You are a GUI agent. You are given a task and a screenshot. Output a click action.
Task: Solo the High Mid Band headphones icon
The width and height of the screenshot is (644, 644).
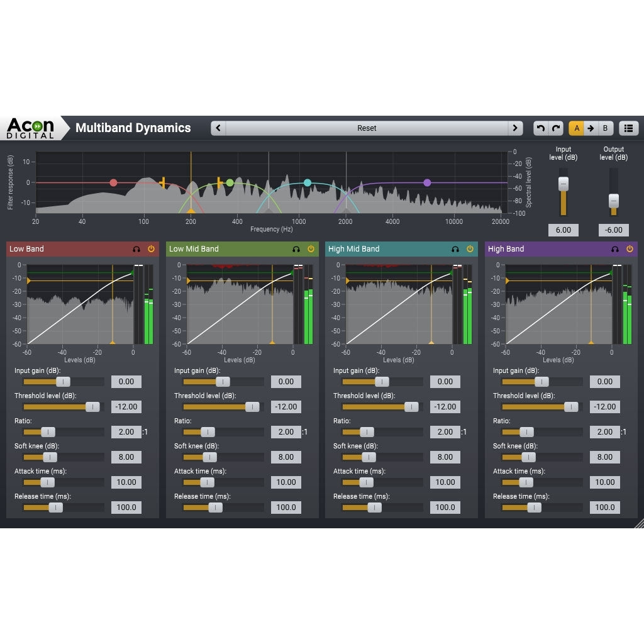[455, 249]
